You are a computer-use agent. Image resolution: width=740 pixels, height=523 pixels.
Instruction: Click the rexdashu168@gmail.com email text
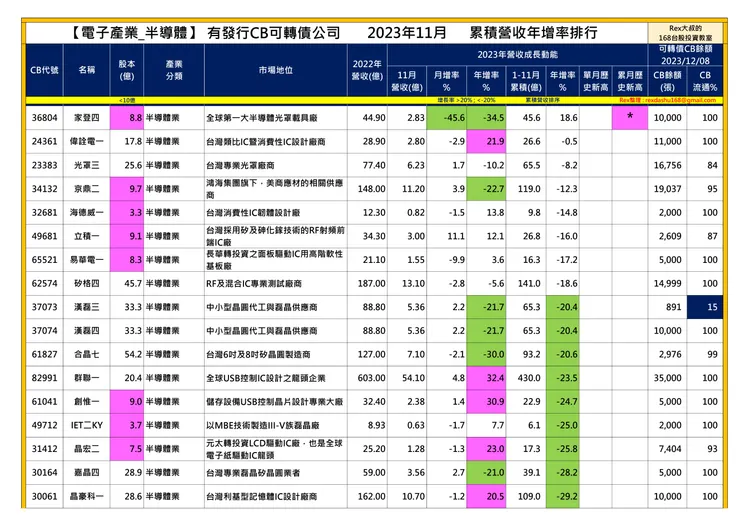point(680,100)
